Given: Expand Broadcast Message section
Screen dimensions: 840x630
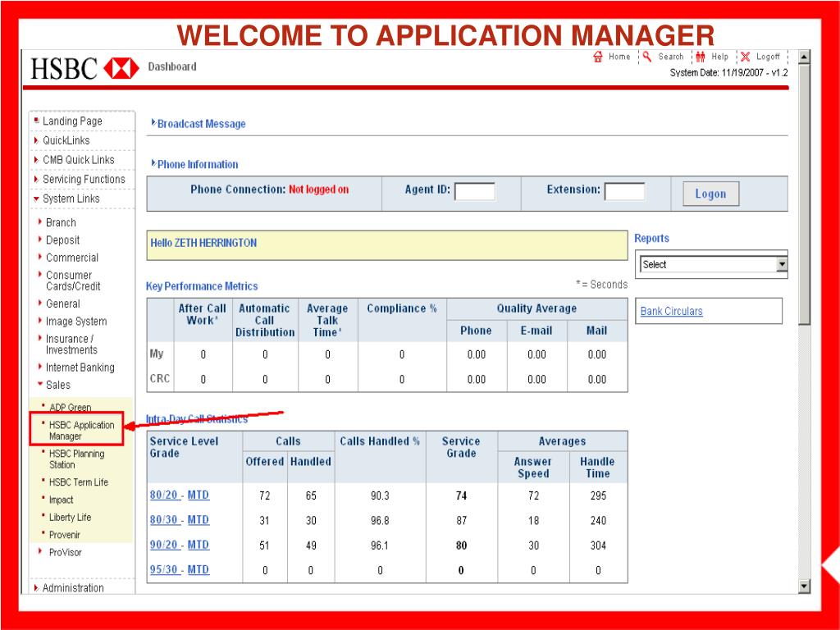Looking at the screenshot, I should click(201, 124).
